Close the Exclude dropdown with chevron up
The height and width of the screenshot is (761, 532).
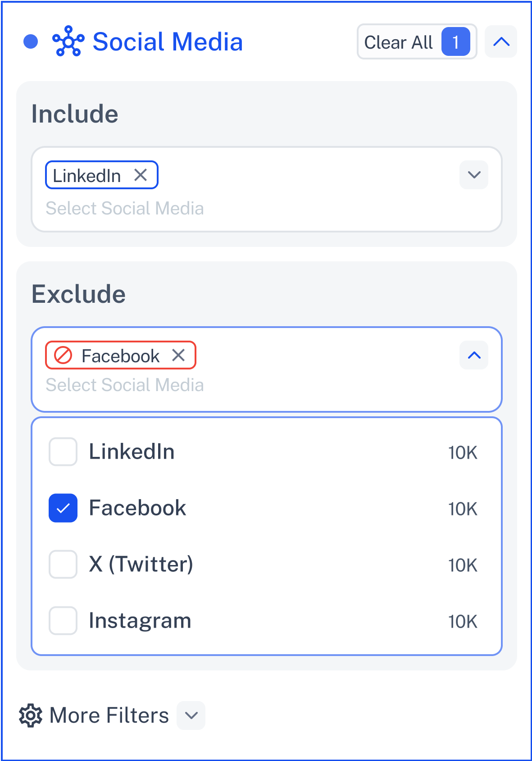(474, 355)
